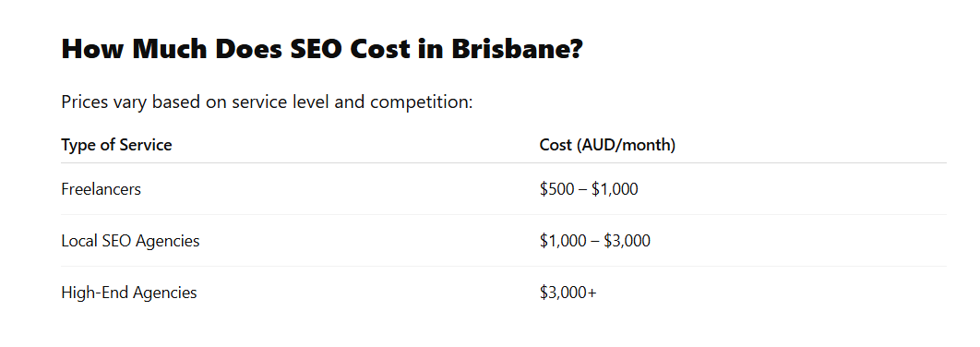Click the word 'Prices' starting the paragraph

(84, 102)
